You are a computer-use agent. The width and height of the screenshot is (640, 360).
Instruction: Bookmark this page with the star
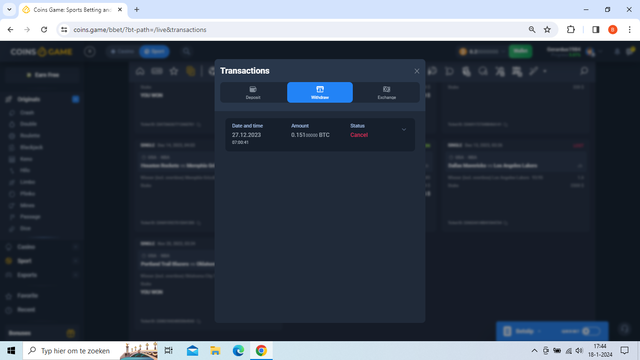(547, 29)
